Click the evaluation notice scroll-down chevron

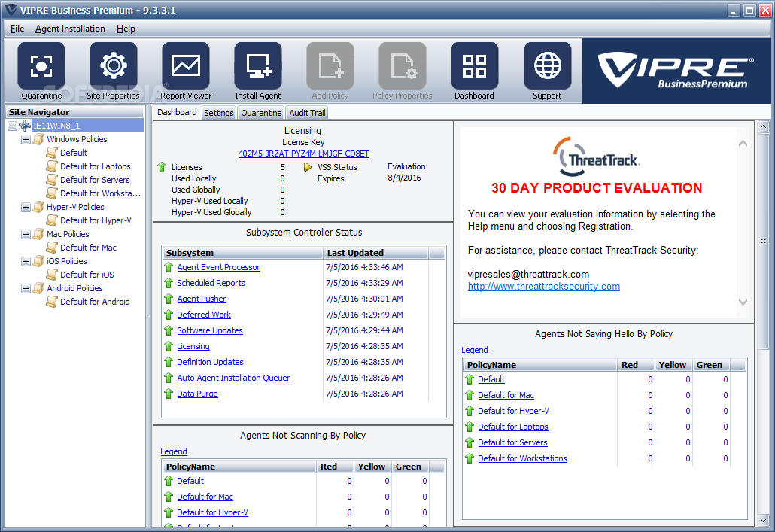[x=743, y=302]
